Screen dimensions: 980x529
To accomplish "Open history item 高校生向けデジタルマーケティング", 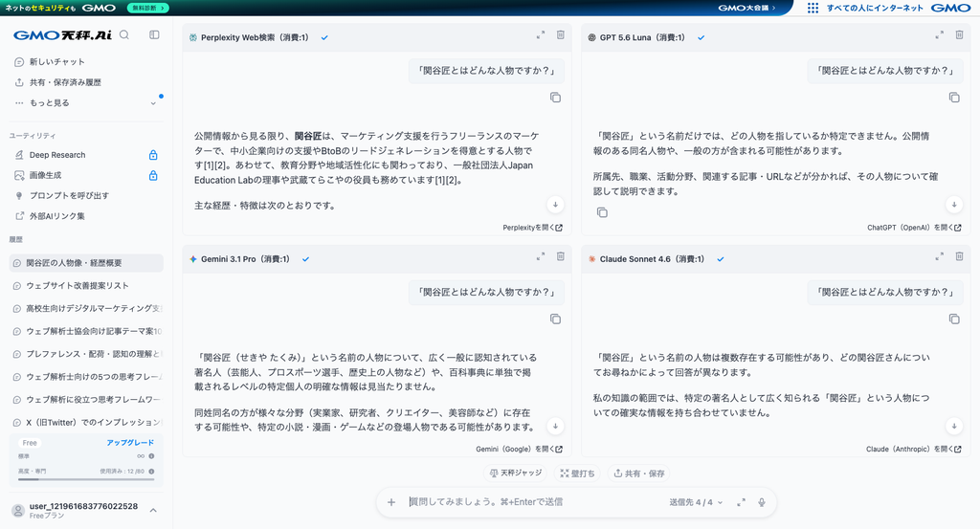I will pos(86,309).
